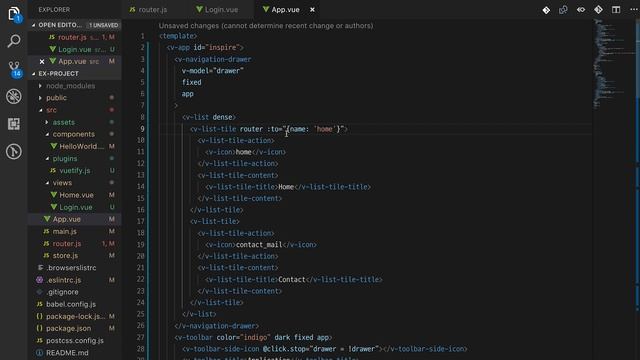
Task: Click the 1 UNSAVED badge
Action: [104, 25]
